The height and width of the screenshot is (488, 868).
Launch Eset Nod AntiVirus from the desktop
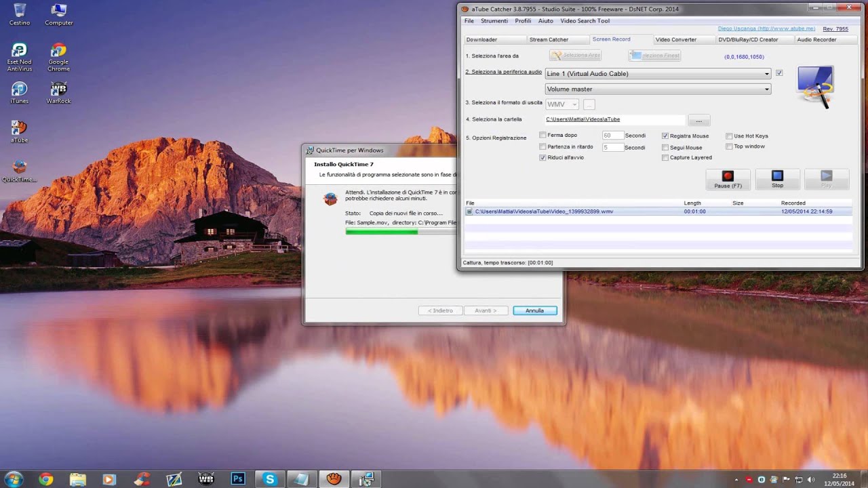click(x=20, y=57)
